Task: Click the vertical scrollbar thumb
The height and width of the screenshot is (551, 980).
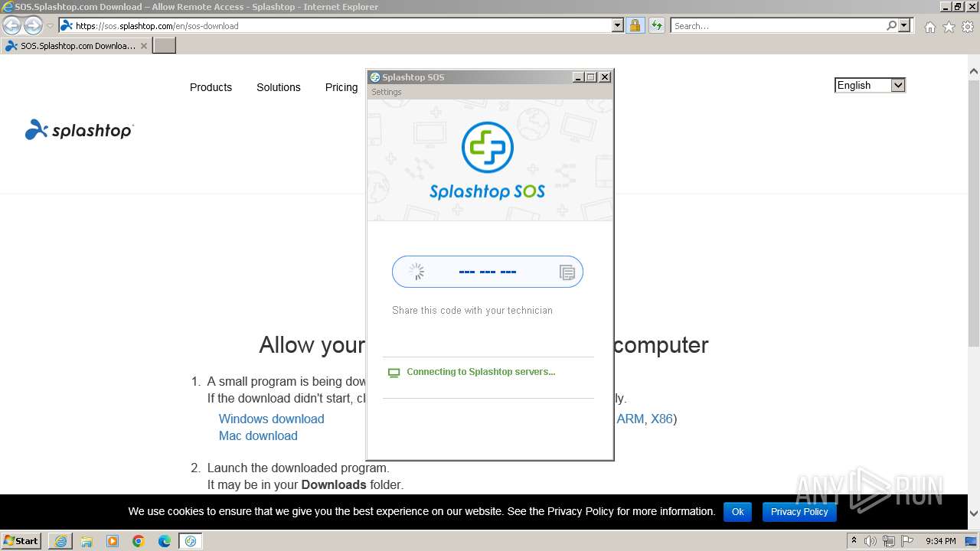Action: [x=973, y=213]
